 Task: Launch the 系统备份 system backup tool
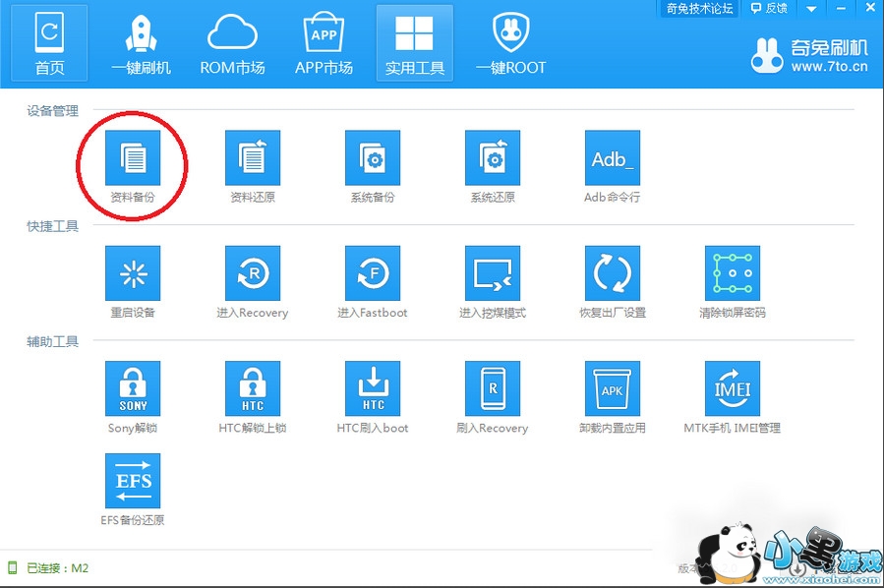click(x=373, y=158)
